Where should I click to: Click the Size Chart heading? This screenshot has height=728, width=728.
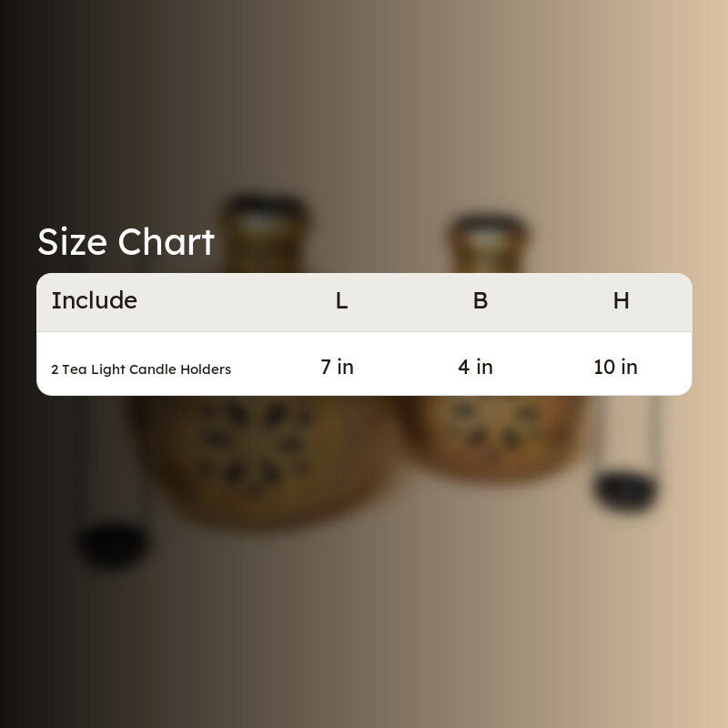(x=126, y=242)
